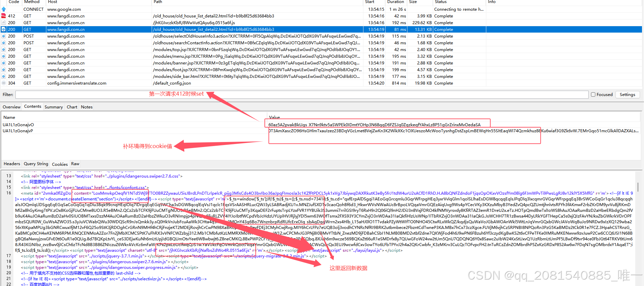The width and height of the screenshot is (644, 286).
Task: Switch to the Contents tab
Action: (x=33, y=106)
